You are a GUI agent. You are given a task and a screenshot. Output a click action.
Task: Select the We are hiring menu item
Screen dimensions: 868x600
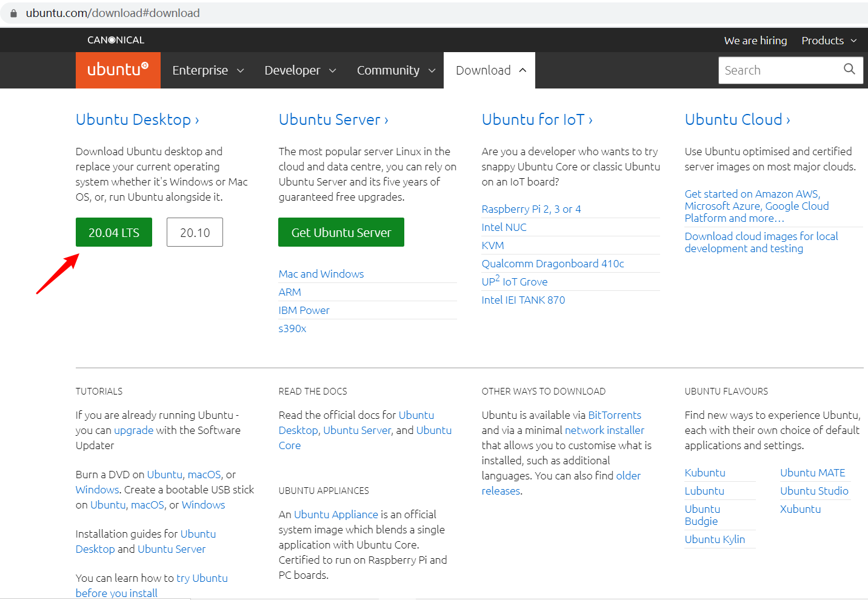(755, 40)
